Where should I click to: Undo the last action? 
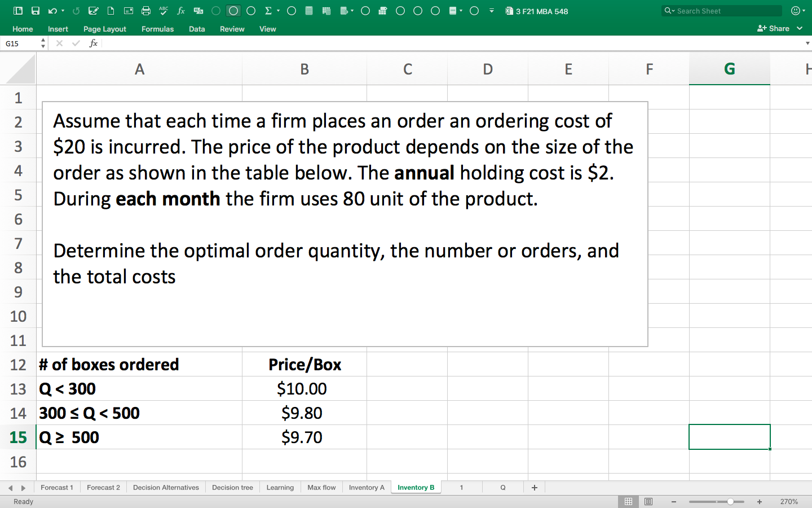51,10
